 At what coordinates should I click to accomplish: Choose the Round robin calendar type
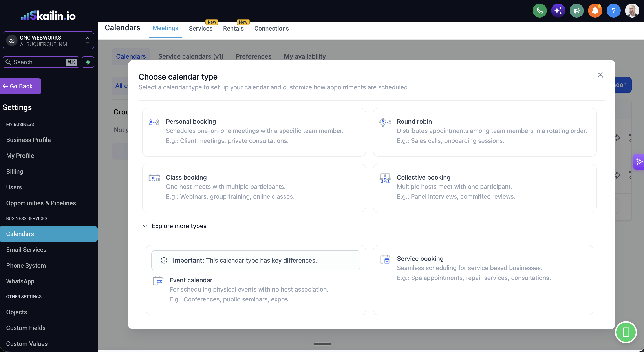[485, 132]
